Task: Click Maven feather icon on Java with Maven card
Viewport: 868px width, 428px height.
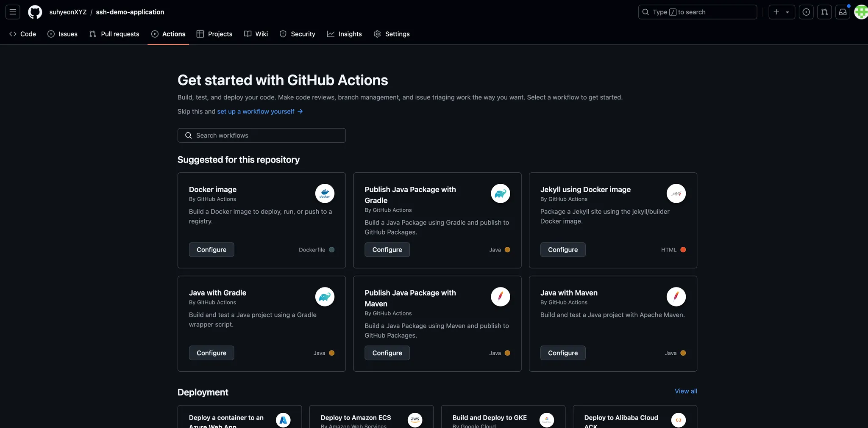Action: coord(676,297)
